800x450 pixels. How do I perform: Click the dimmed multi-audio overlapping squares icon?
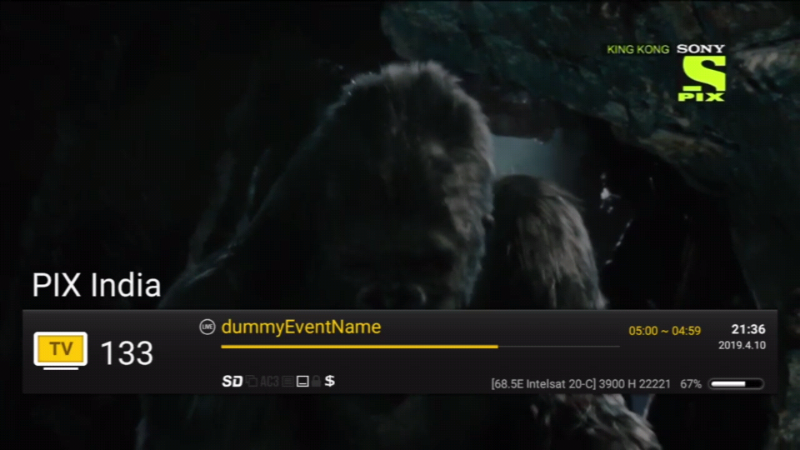(252, 381)
